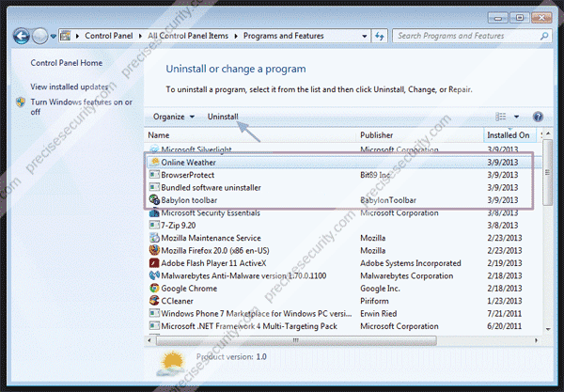
Task: Click the BabylonToolbar publisher cell
Action: pyautogui.click(x=388, y=200)
